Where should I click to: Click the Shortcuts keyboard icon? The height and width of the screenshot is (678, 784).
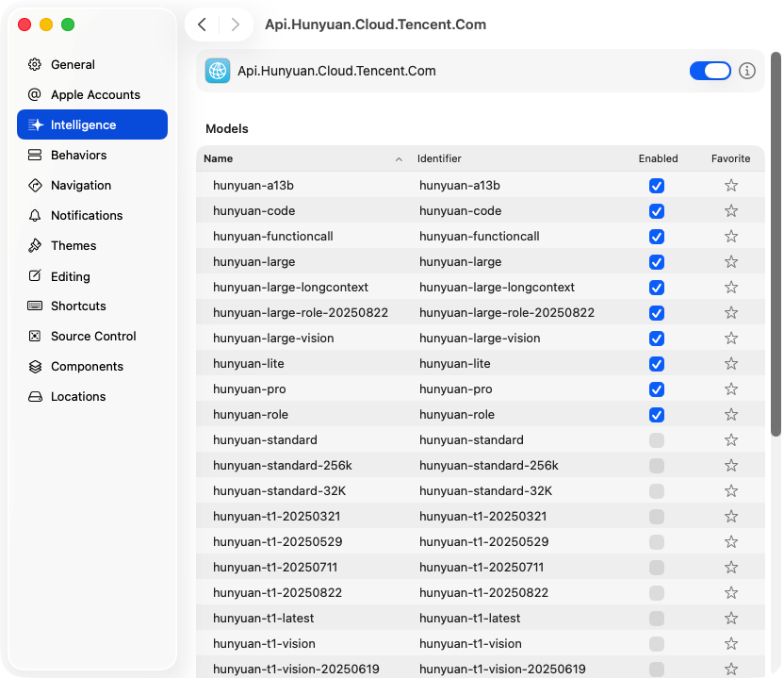35,306
